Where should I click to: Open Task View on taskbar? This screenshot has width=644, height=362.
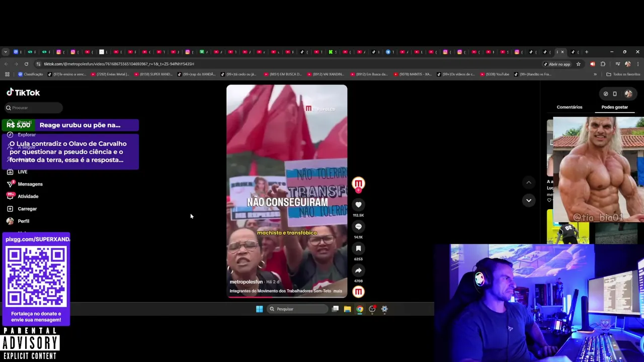[335, 309]
